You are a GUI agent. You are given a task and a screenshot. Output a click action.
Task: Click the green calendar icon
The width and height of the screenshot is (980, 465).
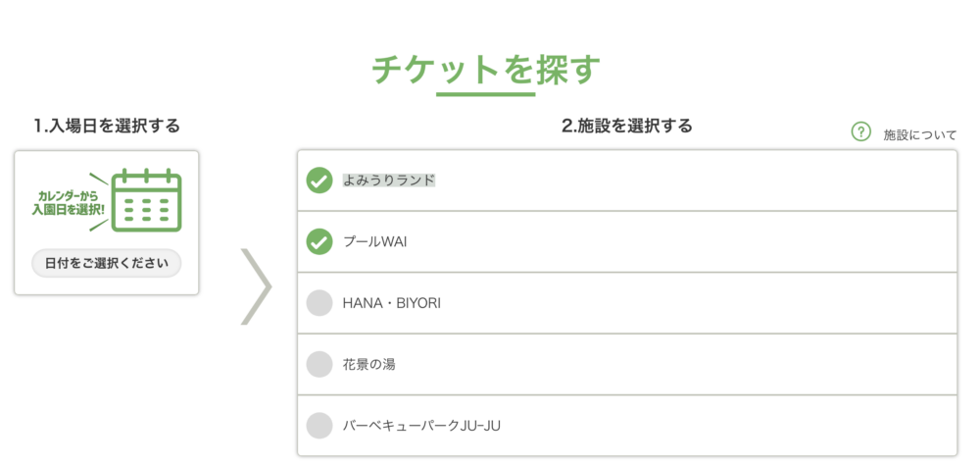coord(146,200)
